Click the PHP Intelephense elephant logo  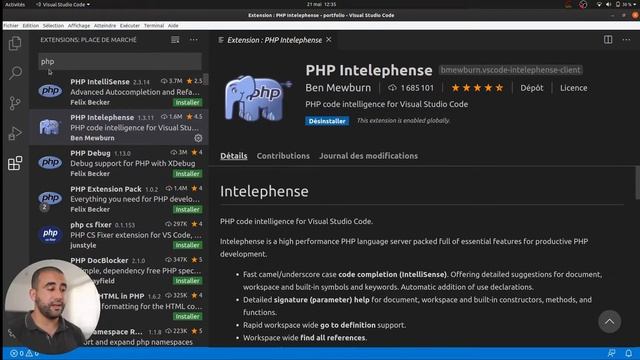(x=258, y=98)
